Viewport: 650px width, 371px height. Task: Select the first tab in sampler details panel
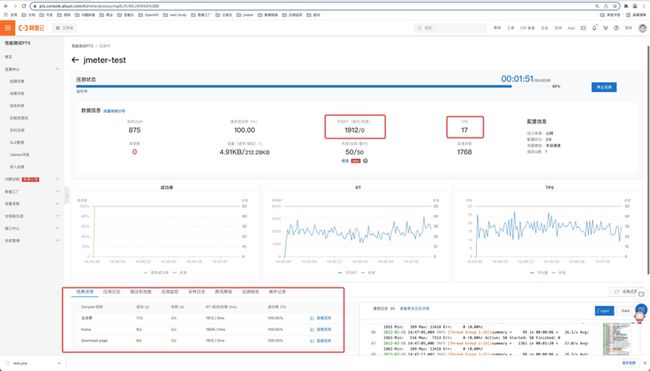(85, 292)
